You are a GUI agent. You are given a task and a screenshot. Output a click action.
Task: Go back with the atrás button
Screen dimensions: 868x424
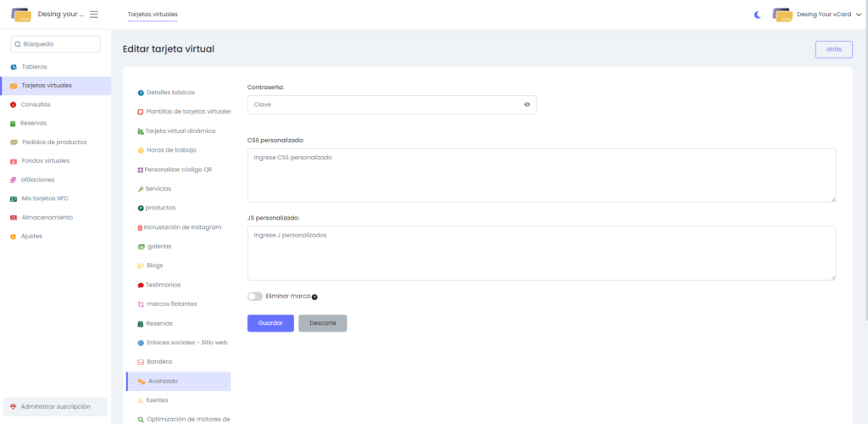(833, 49)
